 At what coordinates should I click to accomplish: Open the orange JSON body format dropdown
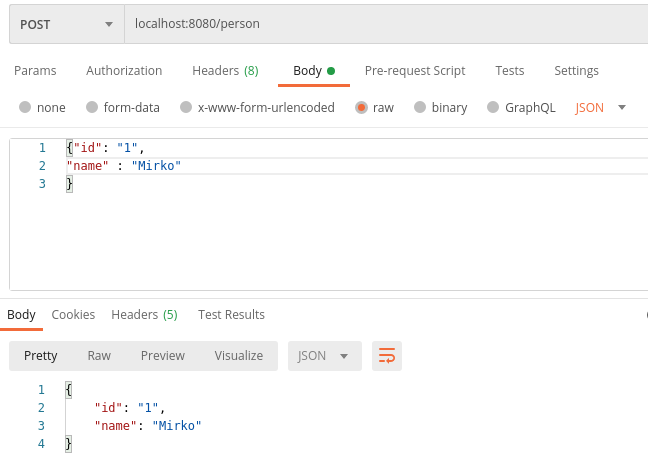600,107
